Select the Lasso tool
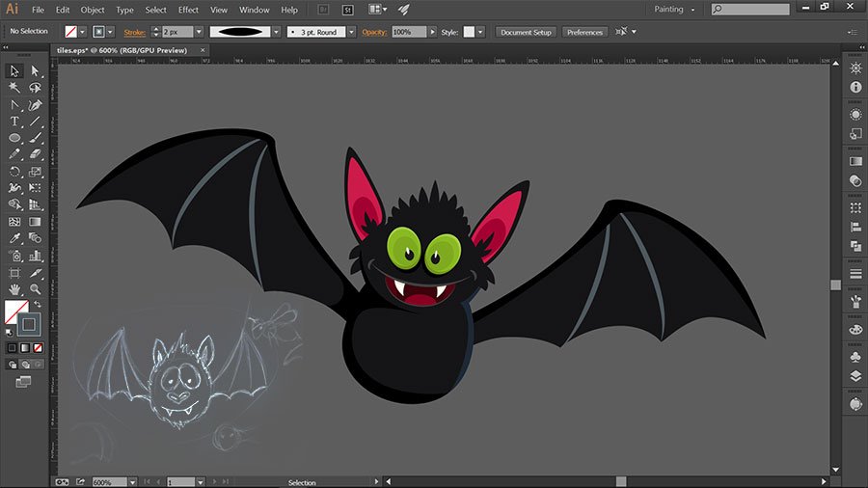 pos(35,88)
